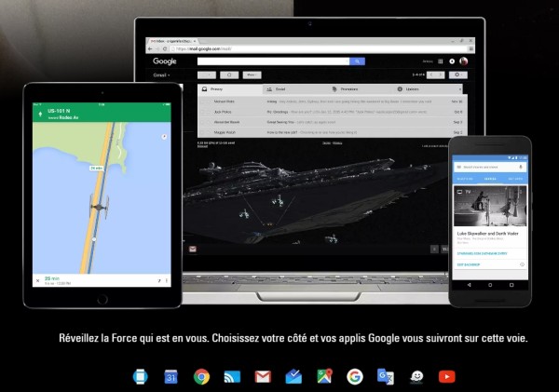
Task: Open the YouTube app icon
Action: [x=446, y=377]
